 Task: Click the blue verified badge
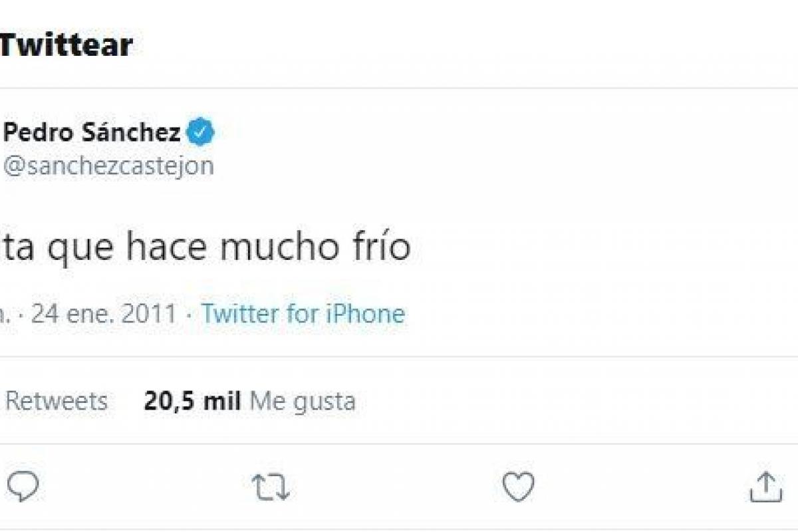pos(200,133)
